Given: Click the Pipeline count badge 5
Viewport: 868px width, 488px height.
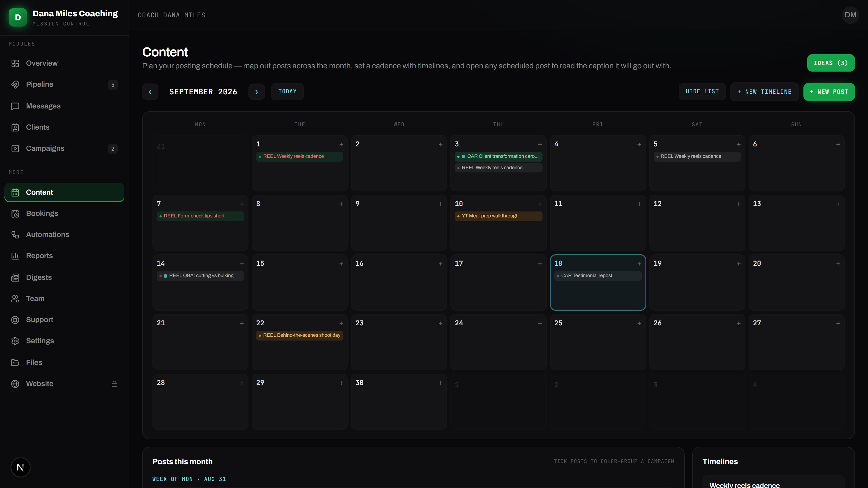Looking at the screenshot, I should tap(113, 85).
